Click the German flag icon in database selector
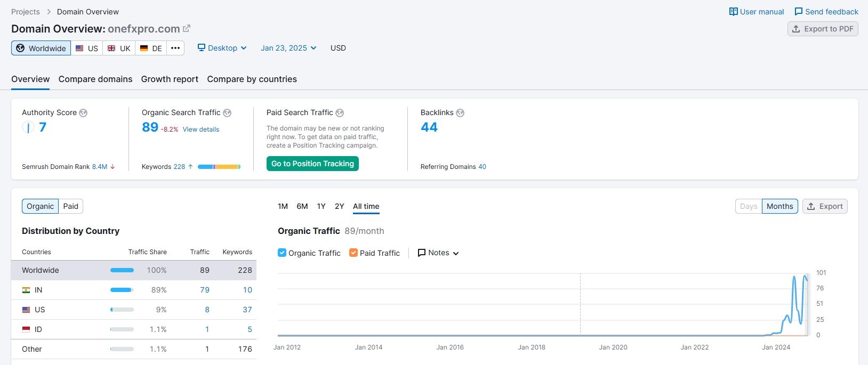Viewport: 868px width, 365px height. 144,48
